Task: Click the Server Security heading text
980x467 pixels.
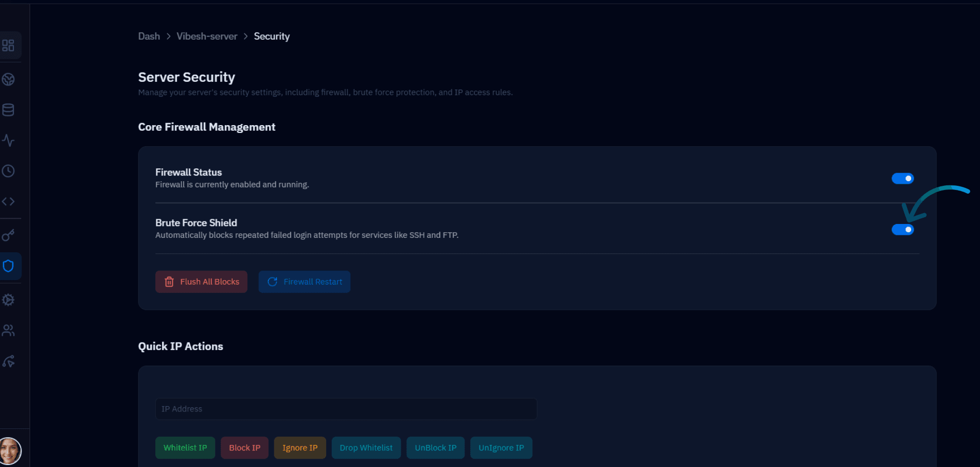Action: (187, 77)
